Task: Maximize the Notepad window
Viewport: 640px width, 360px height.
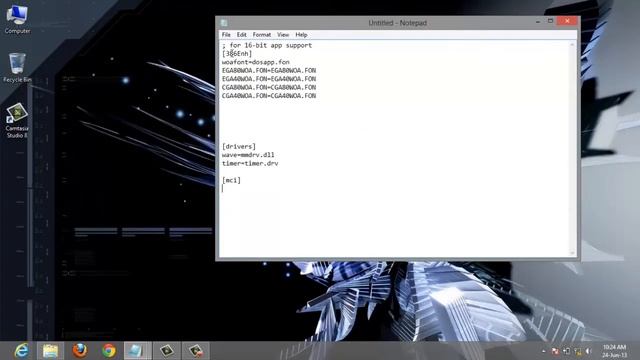Action: point(550,21)
